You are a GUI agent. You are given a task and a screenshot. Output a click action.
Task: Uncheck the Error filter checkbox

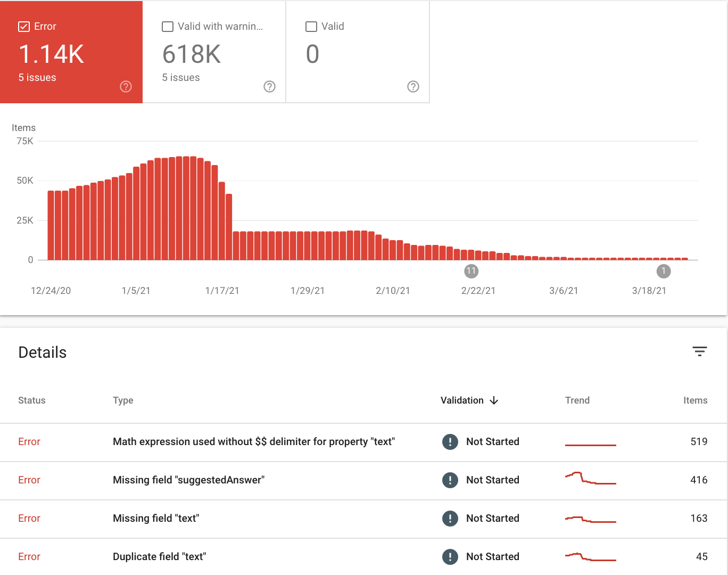(x=23, y=26)
